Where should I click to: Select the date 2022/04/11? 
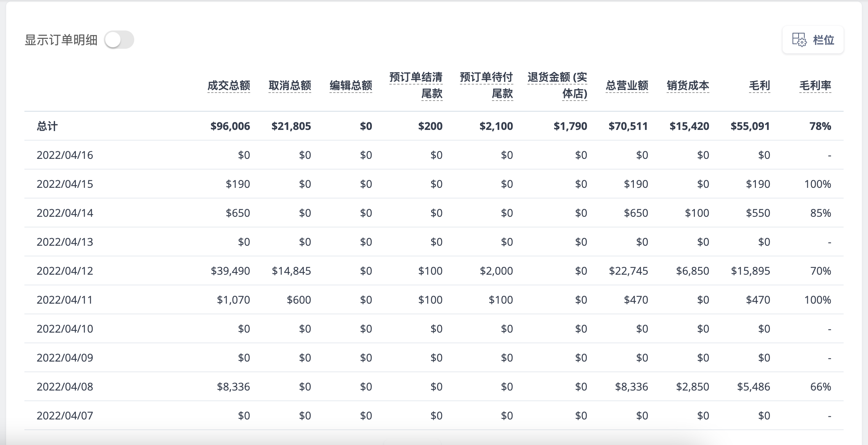[x=65, y=300]
